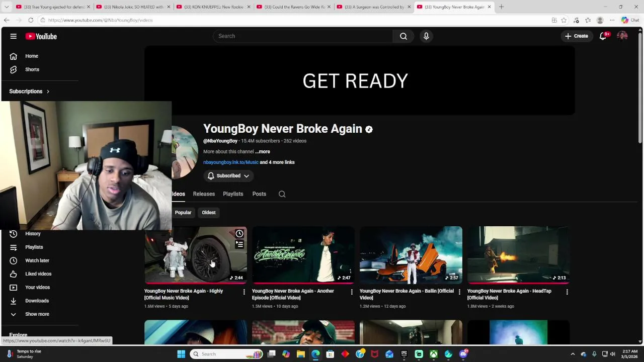Open Your videos in sidebar

pos(37,288)
